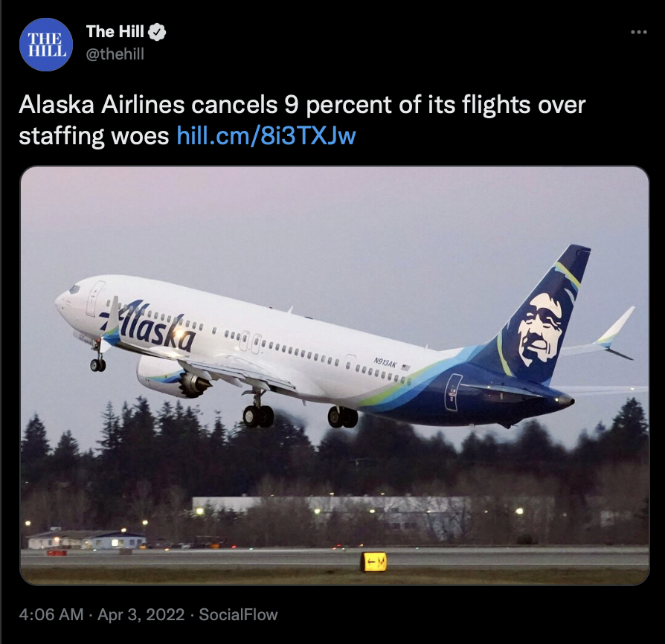Click the verified checkmark badge
Image resolution: width=665 pixels, height=644 pixels.
click(x=158, y=32)
